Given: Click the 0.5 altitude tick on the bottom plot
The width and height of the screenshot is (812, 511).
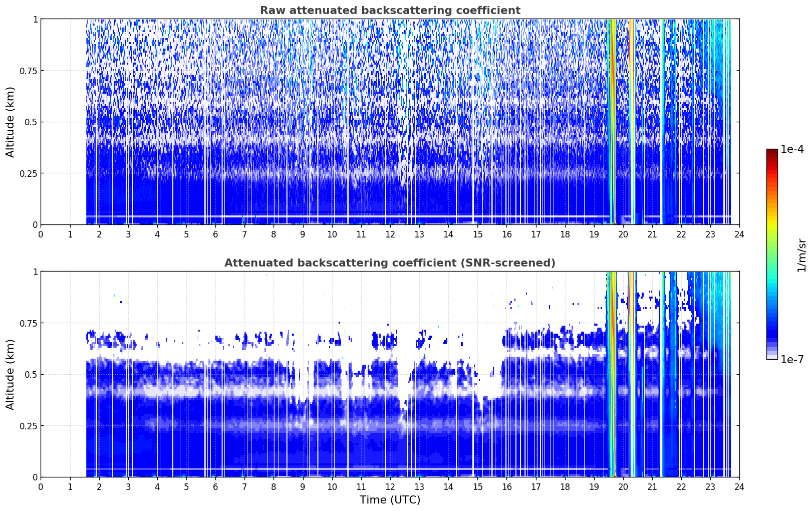Looking at the screenshot, I should [x=31, y=374].
